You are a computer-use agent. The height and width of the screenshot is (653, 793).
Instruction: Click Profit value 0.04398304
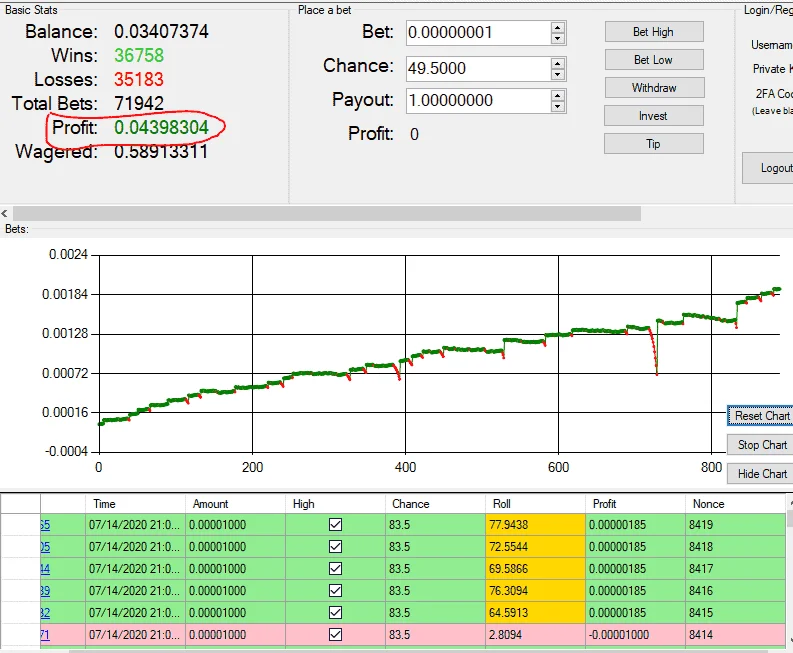click(x=161, y=127)
